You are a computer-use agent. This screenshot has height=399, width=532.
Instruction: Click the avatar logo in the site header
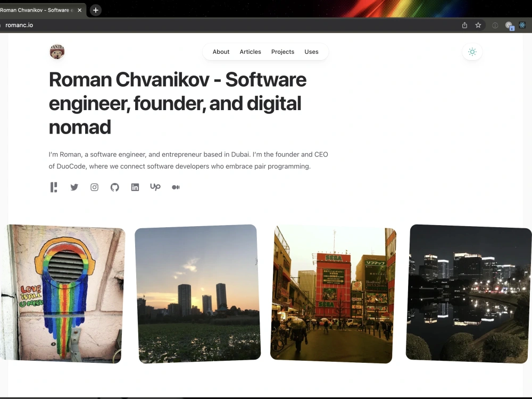pos(57,52)
